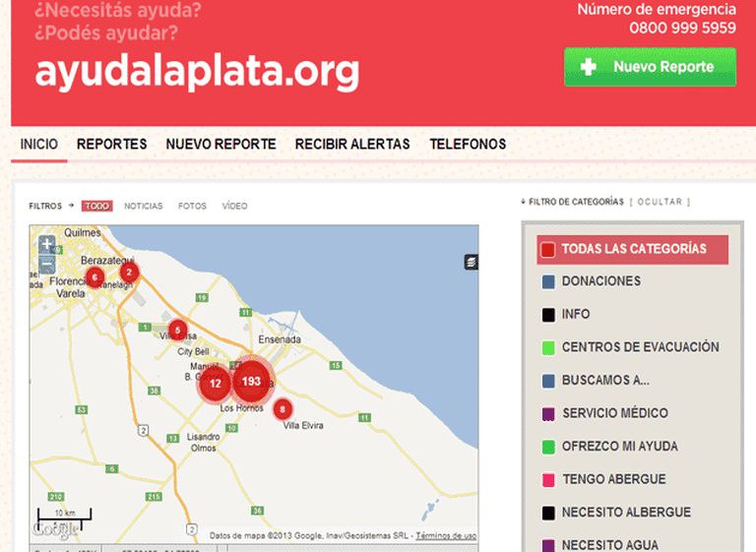Select SERVICIO MÉDICO category

(605, 413)
